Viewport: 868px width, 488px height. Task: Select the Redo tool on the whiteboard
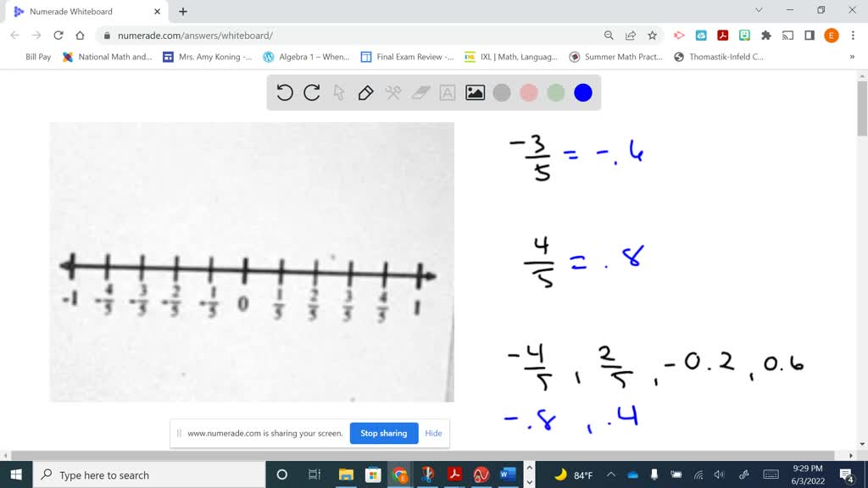pos(310,93)
